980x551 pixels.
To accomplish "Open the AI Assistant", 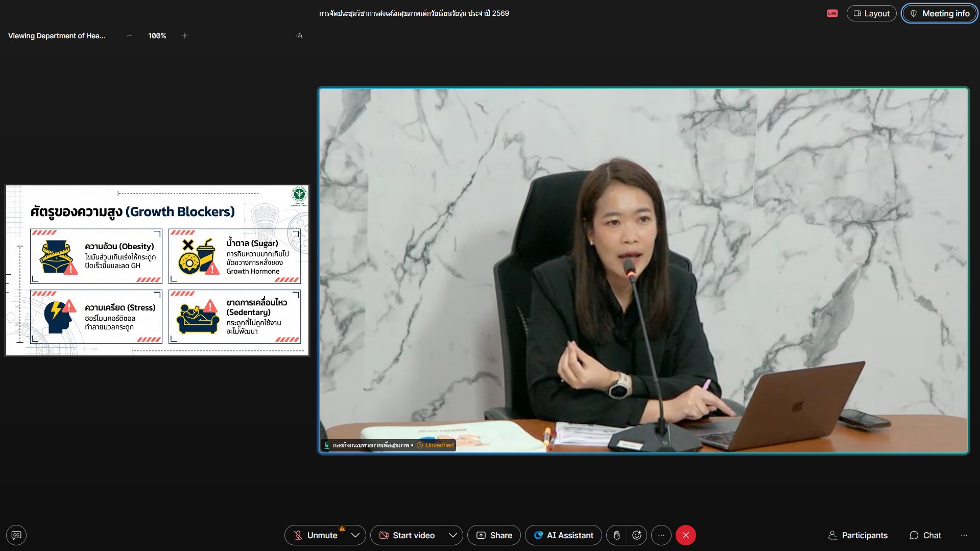I will 563,535.
